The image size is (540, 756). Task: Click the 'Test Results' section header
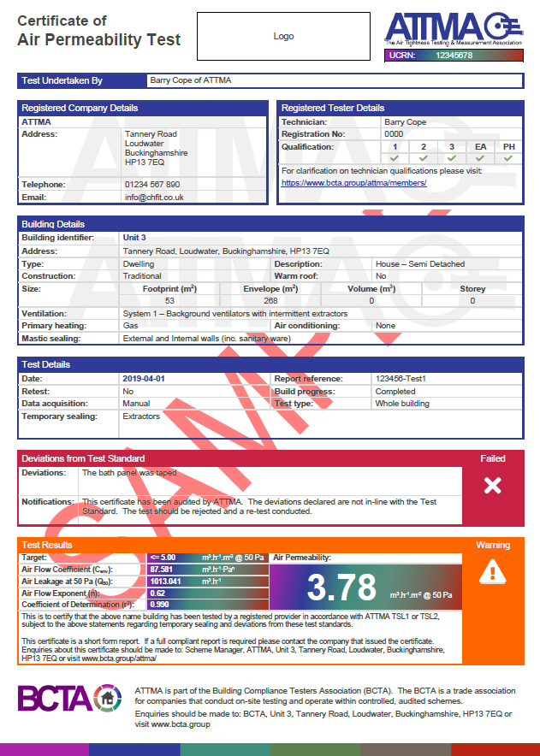click(x=47, y=545)
